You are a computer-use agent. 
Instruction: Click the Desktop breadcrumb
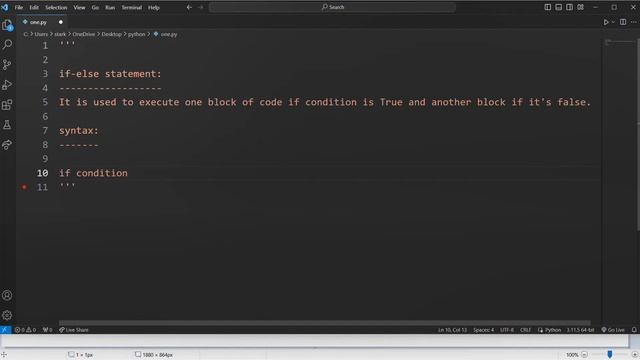111,34
